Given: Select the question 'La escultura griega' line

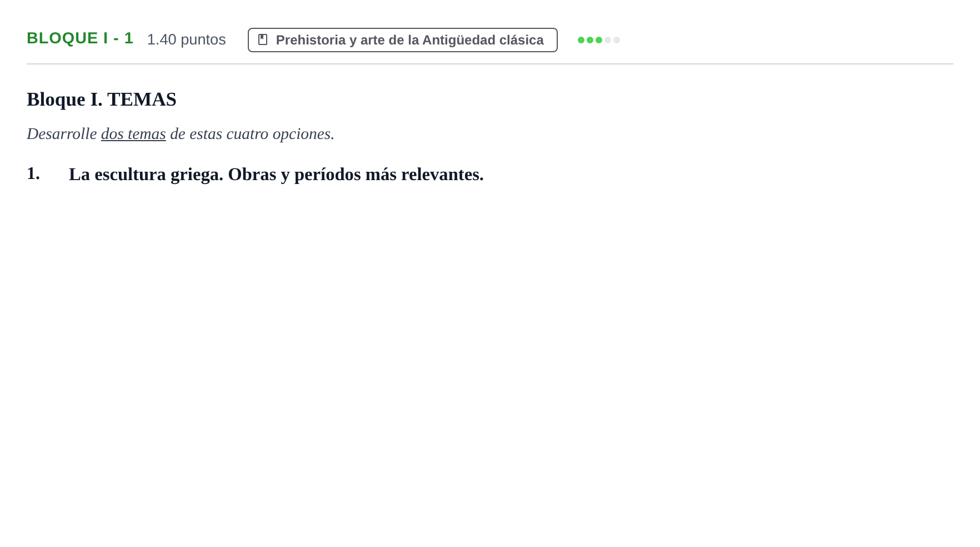Looking at the screenshot, I should click(276, 175).
